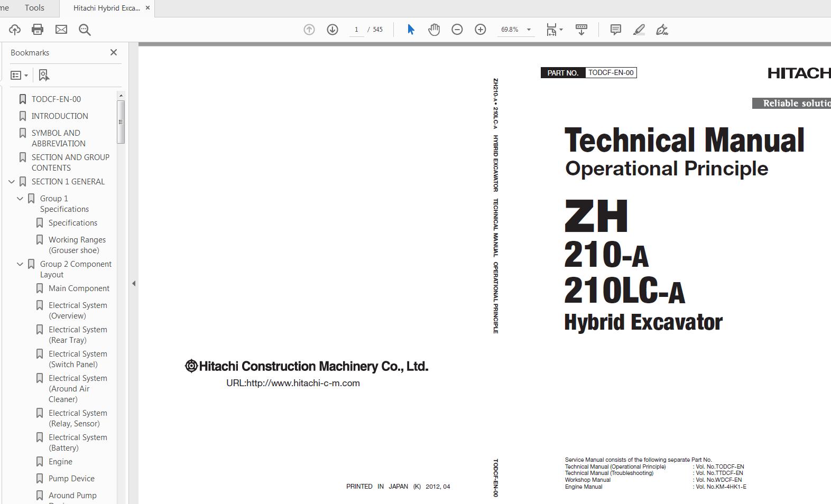Open Electrical System (Relay, Sensor) bookmark

point(78,418)
